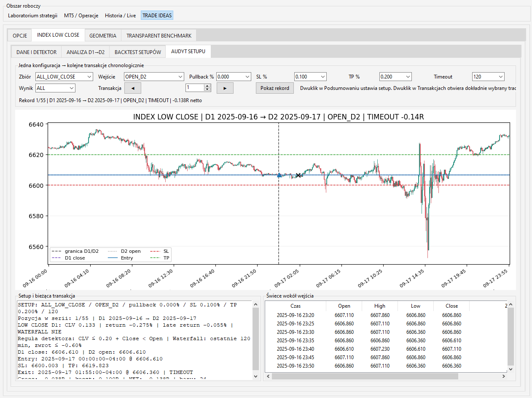Open the Wejście OPEN_D2 dropdown

tap(154, 77)
